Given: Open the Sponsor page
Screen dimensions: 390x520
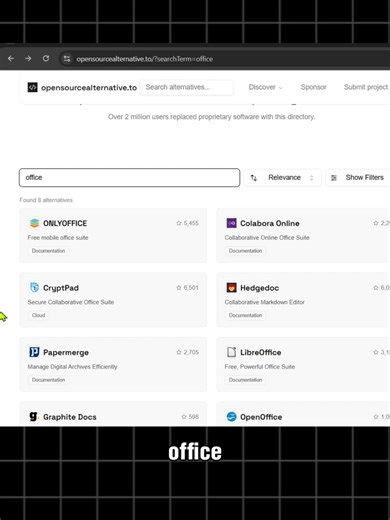Looking at the screenshot, I should (313, 87).
